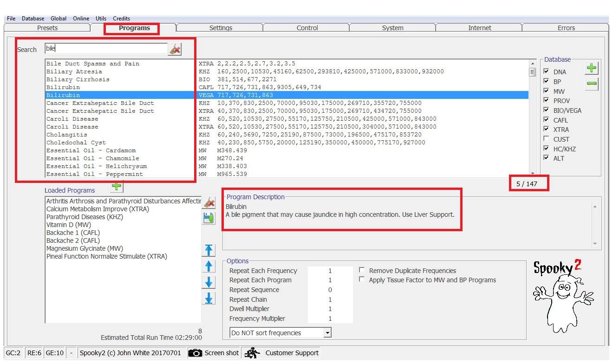613x364 pixels.
Task: Open the Credits menu
Action: click(x=121, y=19)
